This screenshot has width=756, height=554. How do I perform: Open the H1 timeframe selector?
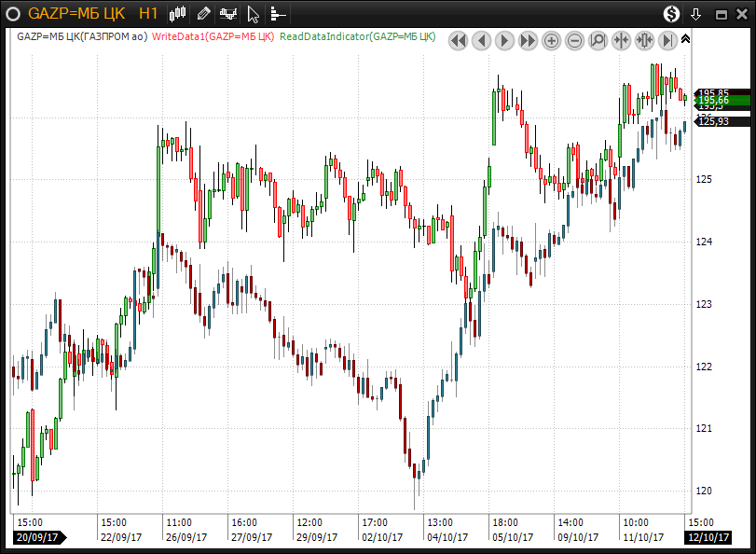147,13
